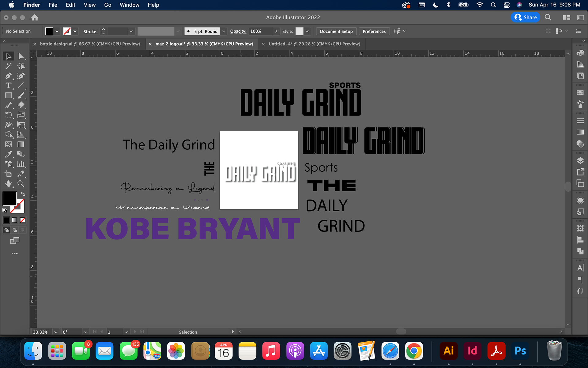Expand the toolbar to two columns
This screenshot has height=368, width=588.
pos(4,40)
